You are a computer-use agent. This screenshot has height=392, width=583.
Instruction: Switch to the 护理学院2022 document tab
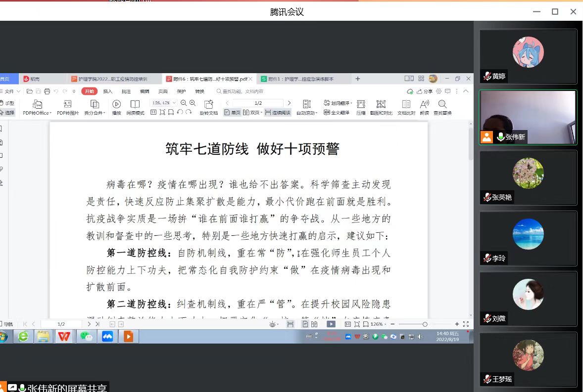(113, 79)
